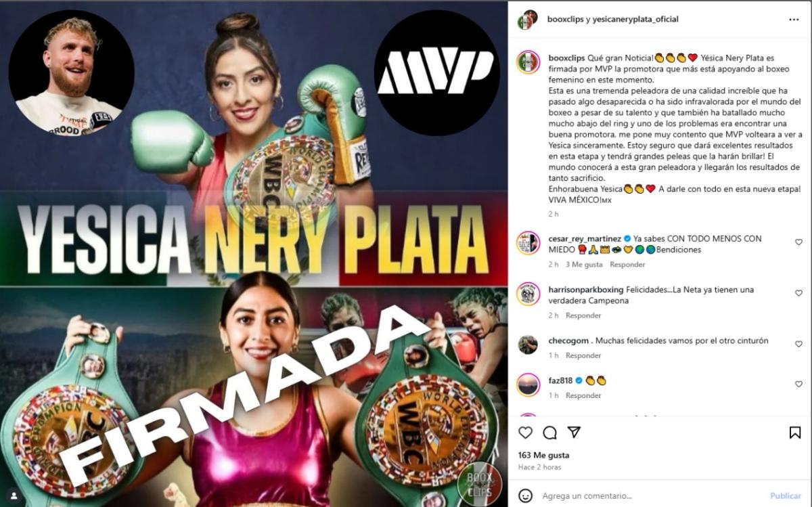
Task: Like harrisonparkboxing's comment
Action: coord(798,293)
